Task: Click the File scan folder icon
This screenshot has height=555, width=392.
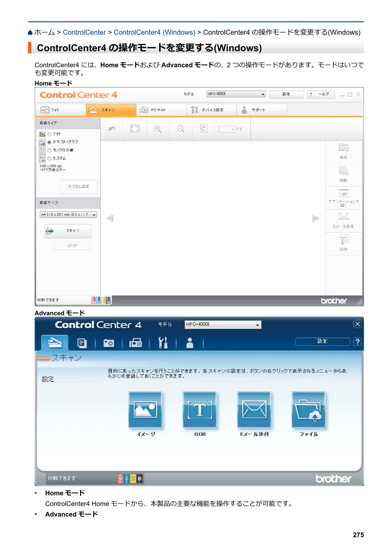Action: coord(309,410)
